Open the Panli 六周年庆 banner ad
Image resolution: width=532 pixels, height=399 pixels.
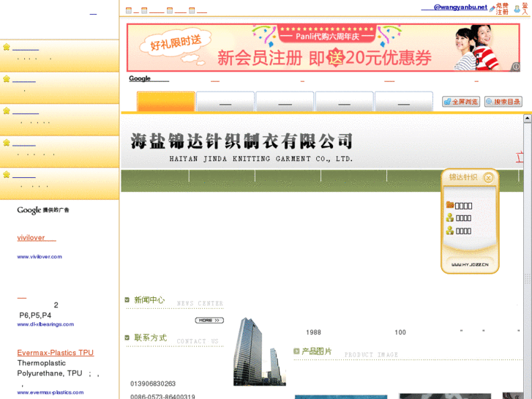coord(323,48)
